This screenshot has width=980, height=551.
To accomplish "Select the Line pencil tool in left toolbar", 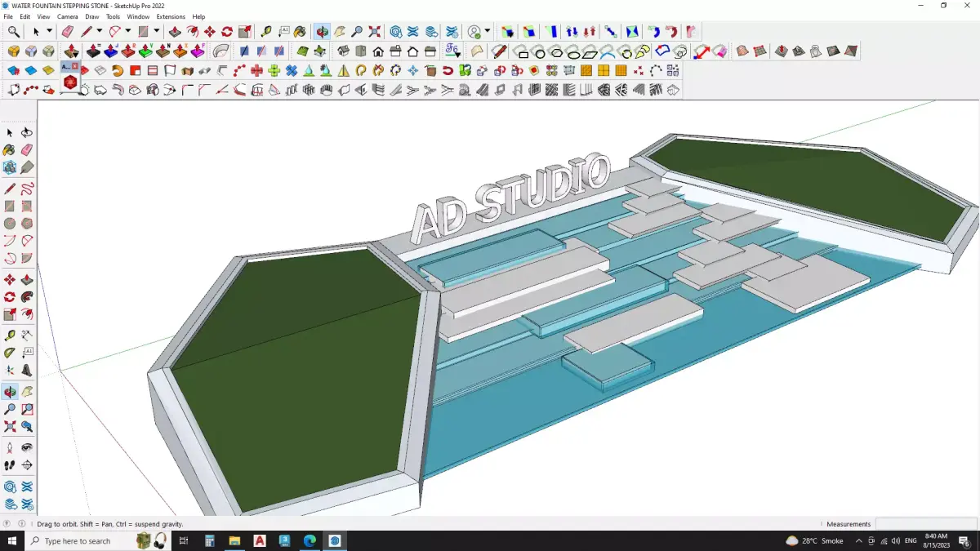I will (x=10, y=189).
